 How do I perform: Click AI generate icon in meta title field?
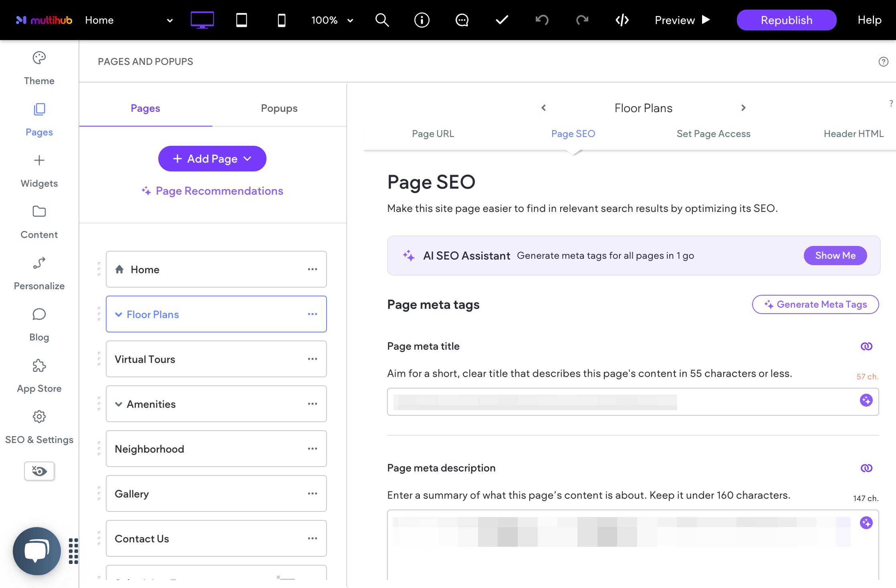[866, 400]
